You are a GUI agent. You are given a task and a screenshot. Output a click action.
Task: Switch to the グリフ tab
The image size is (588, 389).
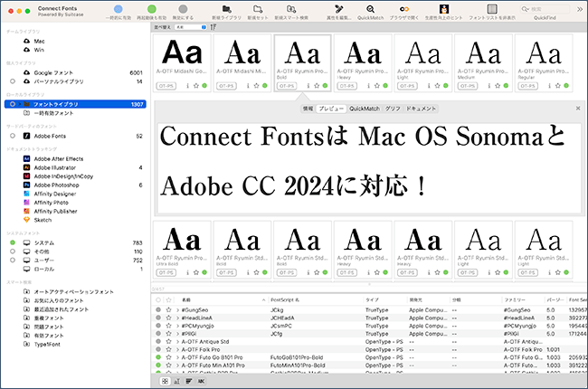pos(393,109)
